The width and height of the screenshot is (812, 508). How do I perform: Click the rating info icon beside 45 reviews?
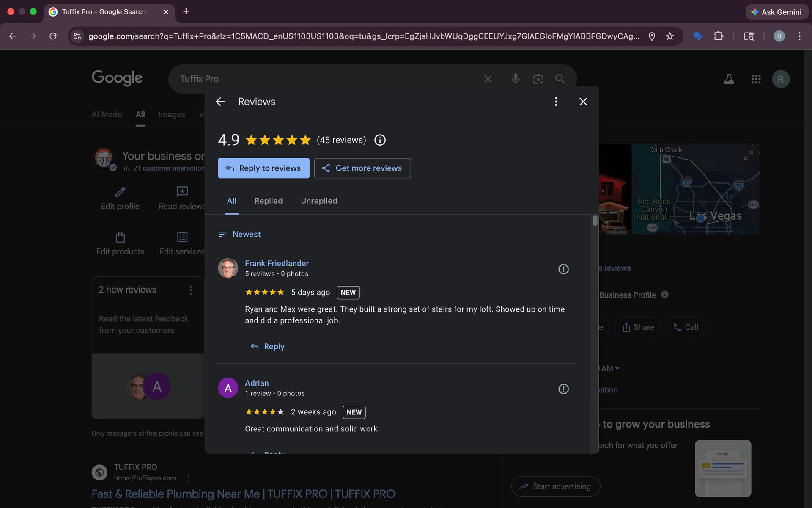380,140
